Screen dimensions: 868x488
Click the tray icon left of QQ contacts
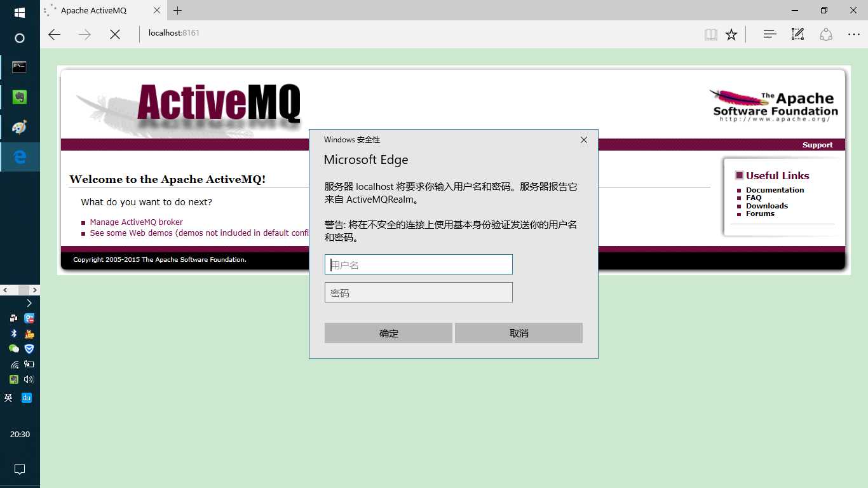[x=13, y=318]
